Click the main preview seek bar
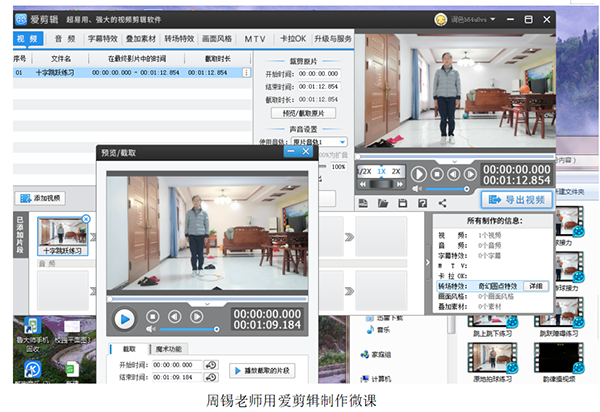This screenshot has height=412, width=600. point(455,156)
